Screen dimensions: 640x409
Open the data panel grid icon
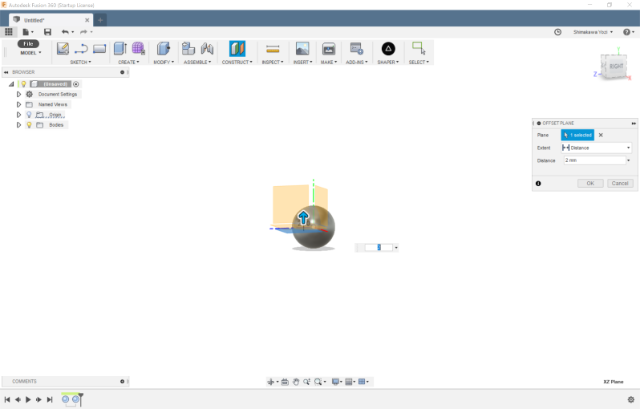pyautogui.click(x=9, y=32)
